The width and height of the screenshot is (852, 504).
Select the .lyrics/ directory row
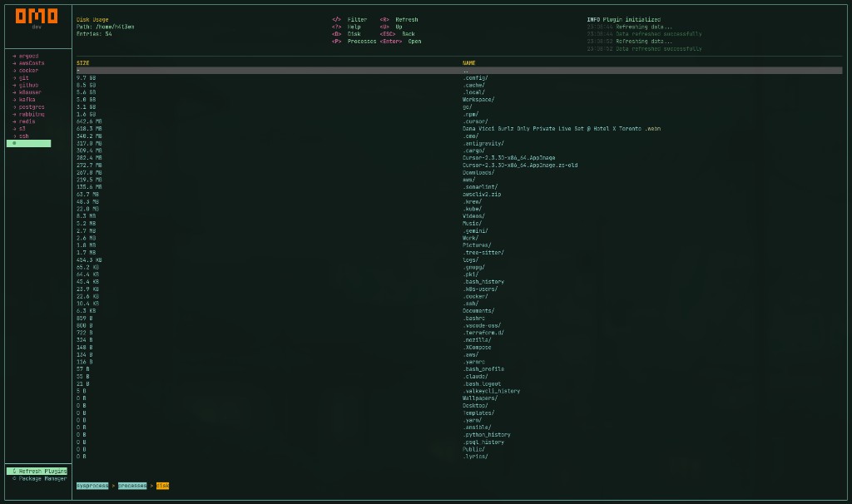459,457
